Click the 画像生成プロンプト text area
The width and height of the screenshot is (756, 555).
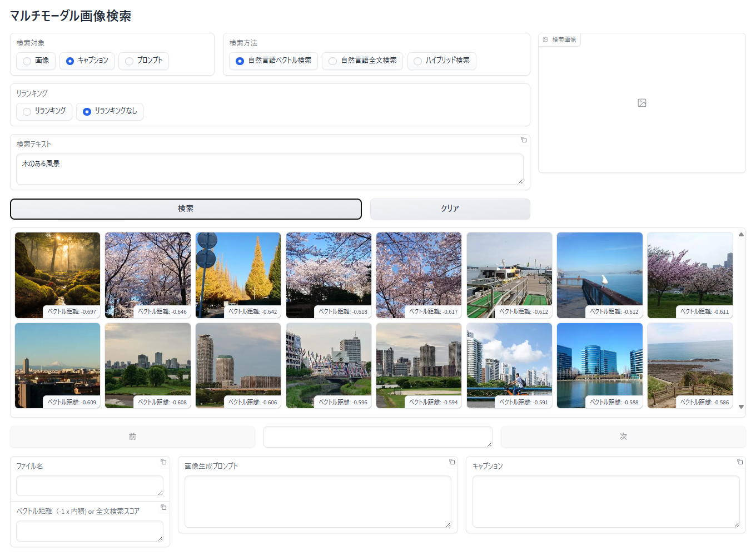(x=317, y=502)
